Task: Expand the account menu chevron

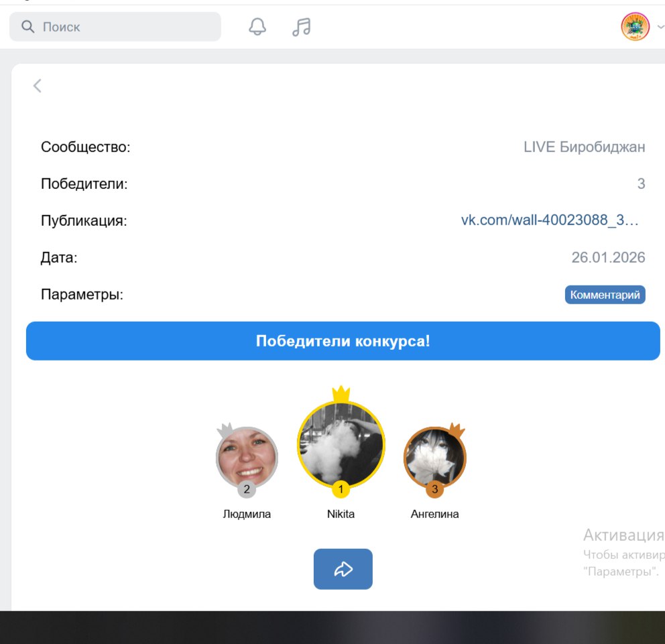Action: 660,27
